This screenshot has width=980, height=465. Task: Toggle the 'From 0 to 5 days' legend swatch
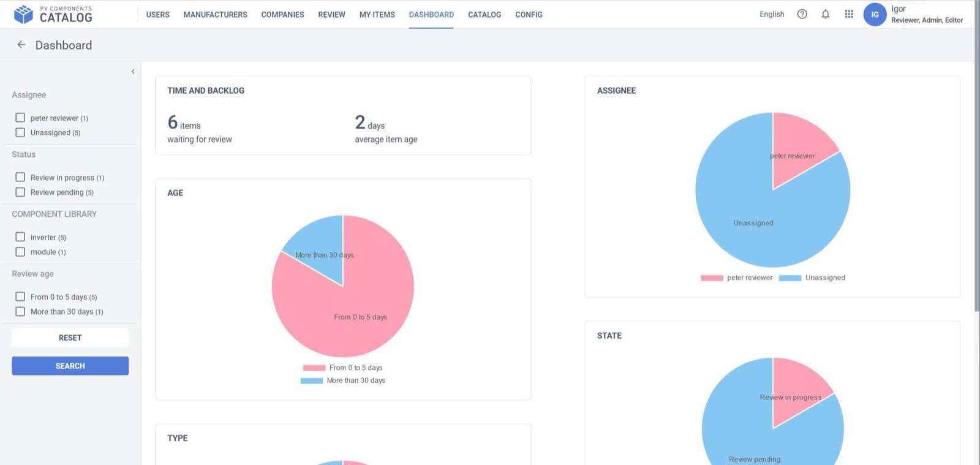(314, 368)
